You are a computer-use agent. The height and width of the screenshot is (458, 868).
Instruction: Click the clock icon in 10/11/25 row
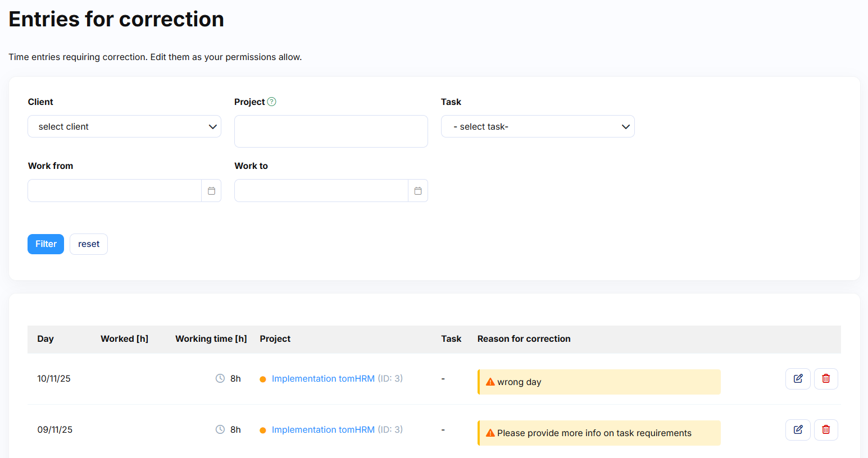click(x=220, y=379)
